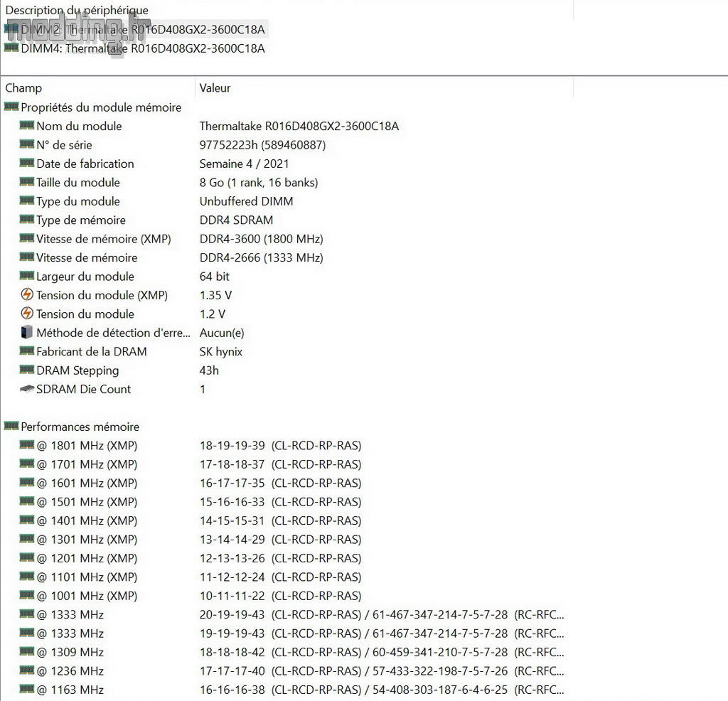Select timings 18-19-19-39 (CL-RCD-RP-RAS)
This screenshot has height=701, width=728.
(x=280, y=446)
